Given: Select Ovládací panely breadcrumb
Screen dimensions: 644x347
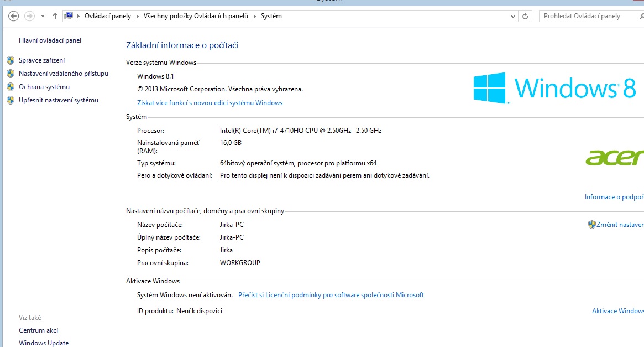Looking at the screenshot, I should [x=108, y=16].
